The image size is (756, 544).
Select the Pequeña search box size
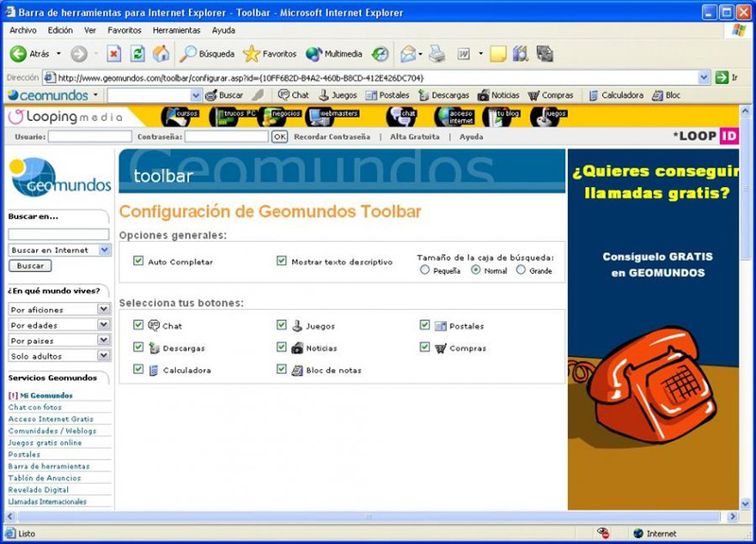click(424, 270)
